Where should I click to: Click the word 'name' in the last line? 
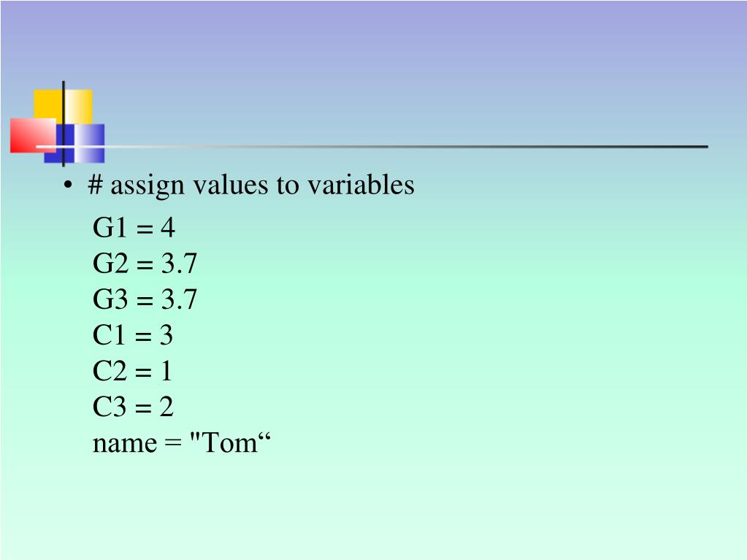click(x=124, y=445)
